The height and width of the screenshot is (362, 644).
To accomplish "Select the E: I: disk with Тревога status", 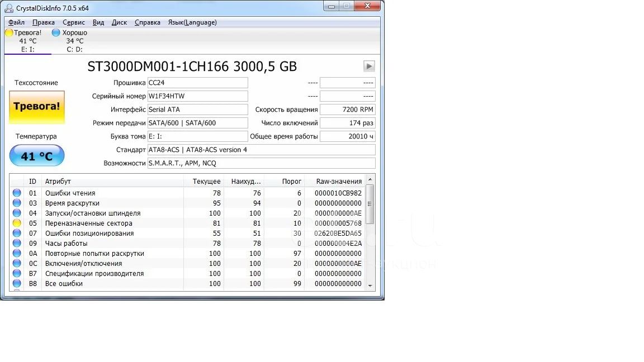I will tap(27, 41).
